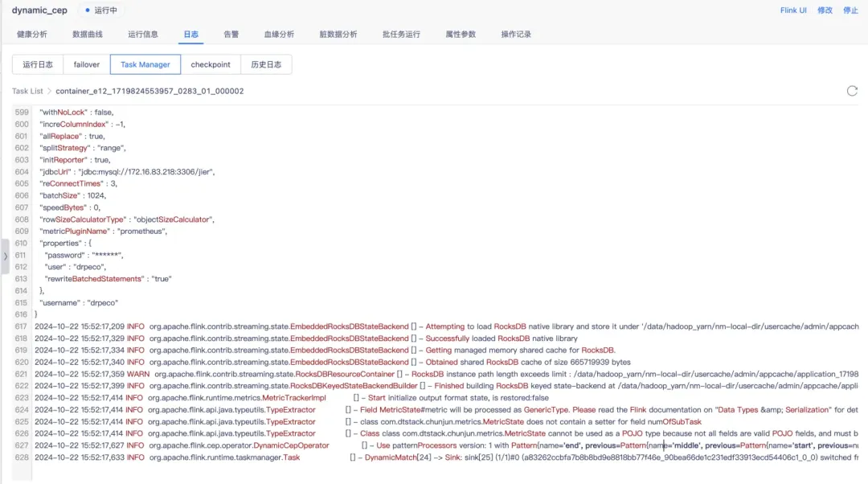Switch to the 健康分析 tab
The height and width of the screenshot is (484, 868).
(32, 35)
